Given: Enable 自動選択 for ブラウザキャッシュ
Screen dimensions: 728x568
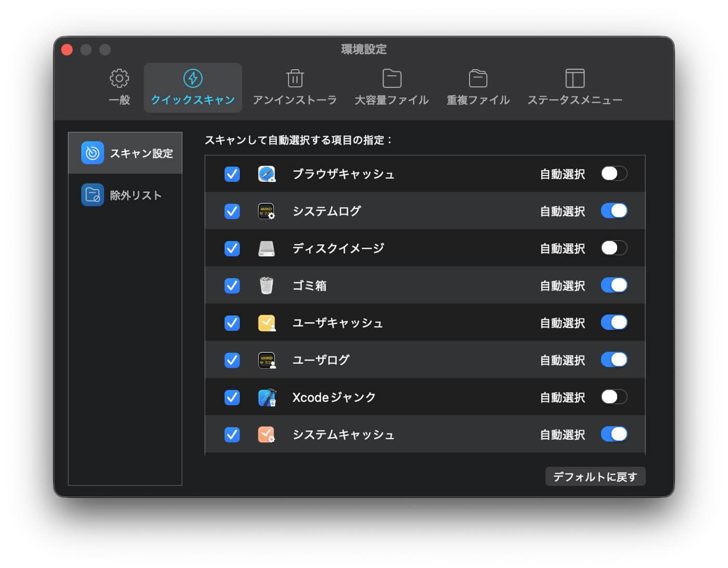Looking at the screenshot, I should (614, 174).
